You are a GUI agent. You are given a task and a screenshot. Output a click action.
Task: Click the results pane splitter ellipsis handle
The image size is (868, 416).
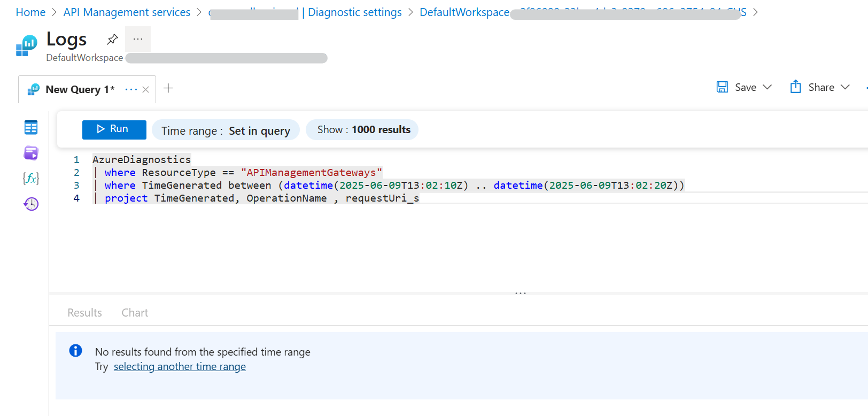point(521,293)
